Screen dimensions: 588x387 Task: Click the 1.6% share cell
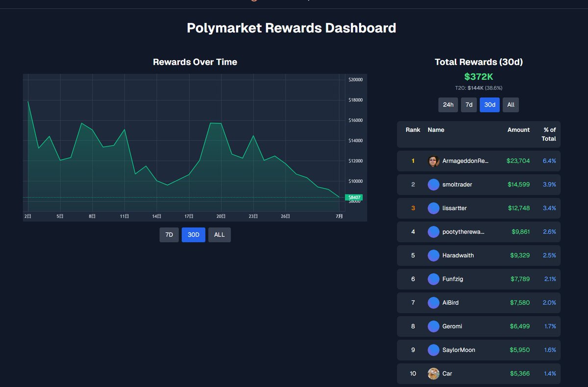coord(550,350)
